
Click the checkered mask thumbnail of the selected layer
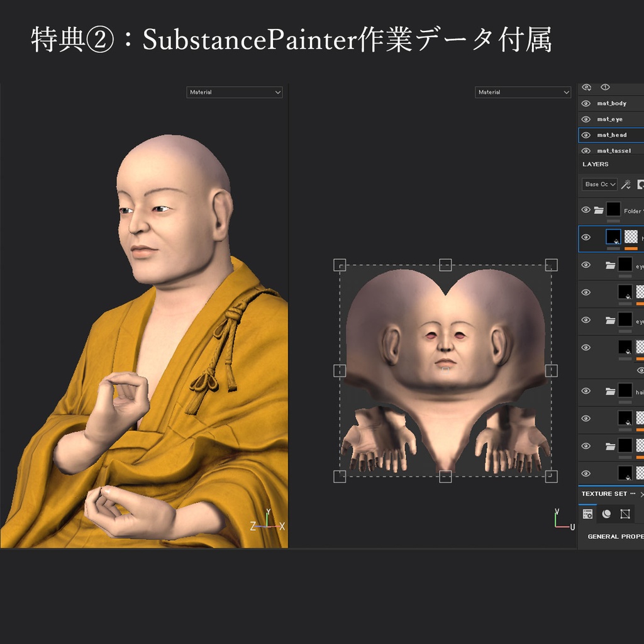[631, 238]
